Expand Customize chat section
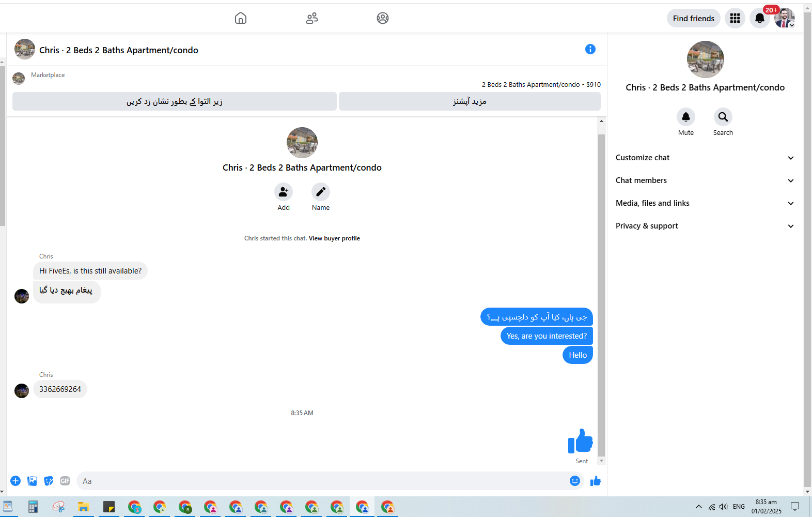 click(x=705, y=158)
